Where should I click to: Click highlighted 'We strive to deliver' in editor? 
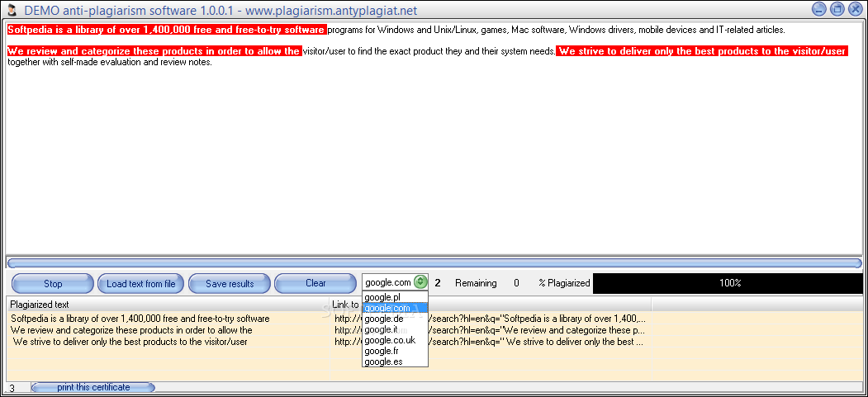(x=702, y=51)
